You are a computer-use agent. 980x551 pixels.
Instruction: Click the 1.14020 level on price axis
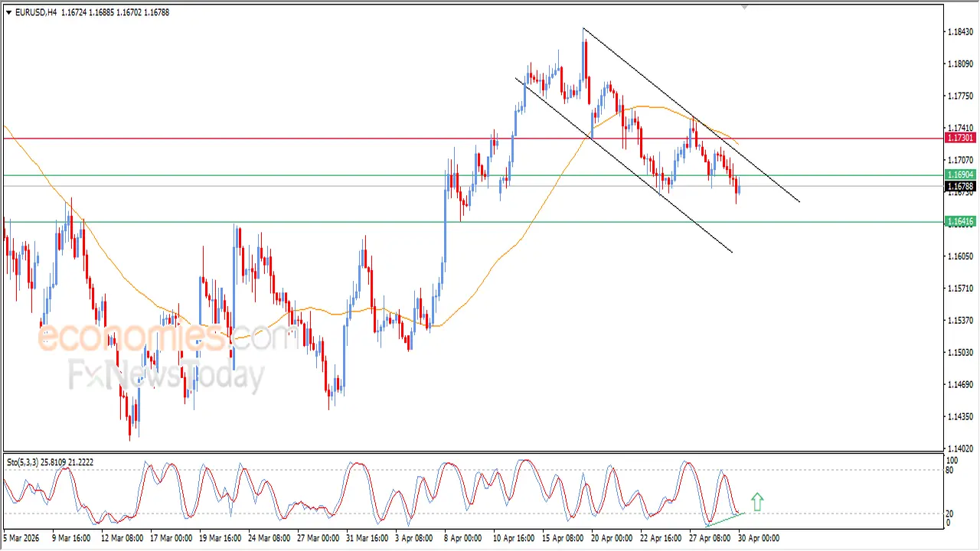pyautogui.click(x=960, y=448)
